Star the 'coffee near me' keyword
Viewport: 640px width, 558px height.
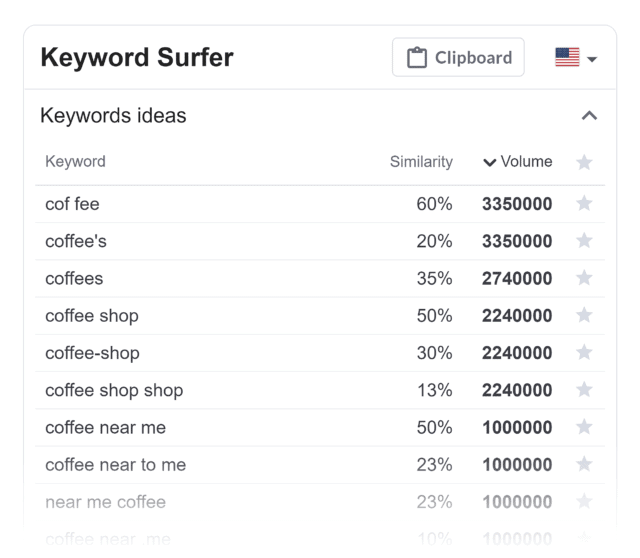click(584, 427)
